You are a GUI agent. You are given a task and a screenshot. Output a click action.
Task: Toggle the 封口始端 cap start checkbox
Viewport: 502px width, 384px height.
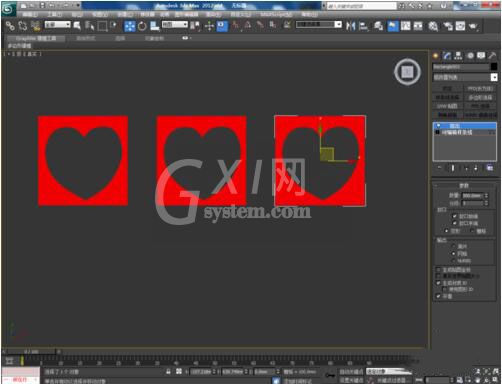454,216
